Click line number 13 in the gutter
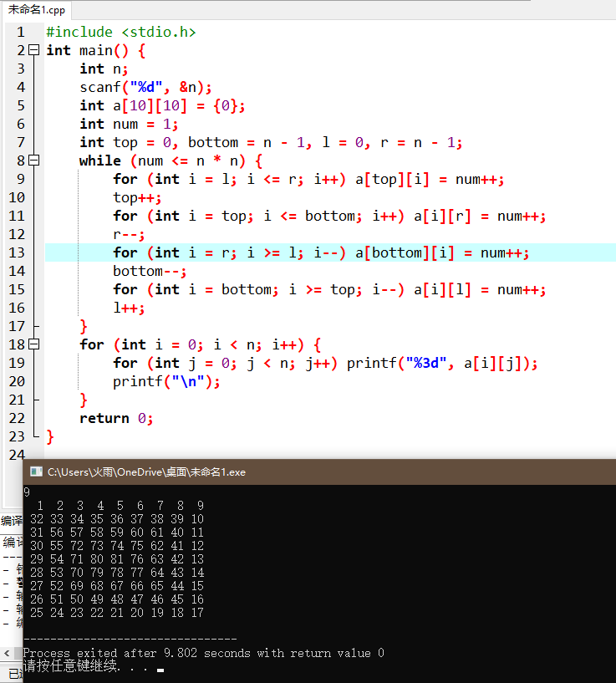Screen dimensions: 616x683 pos(17,252)
